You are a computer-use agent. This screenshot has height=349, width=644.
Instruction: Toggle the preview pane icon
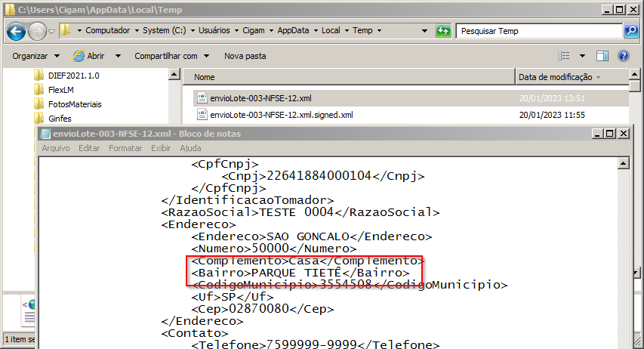[602, 56]
